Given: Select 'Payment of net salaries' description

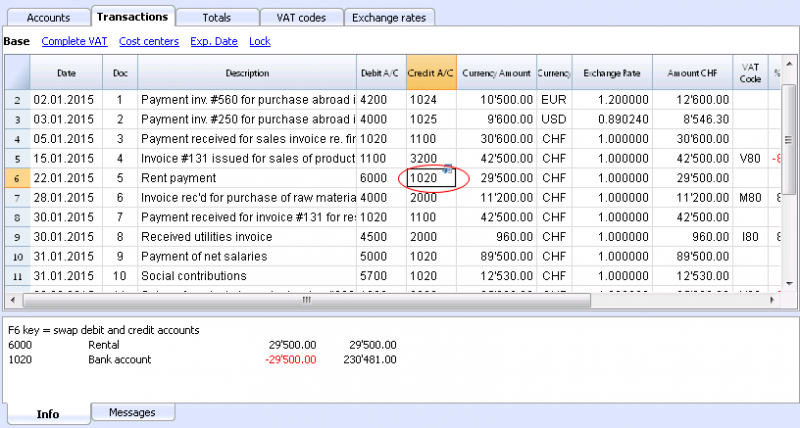Looking at the screenshot, I should point(247,257).
